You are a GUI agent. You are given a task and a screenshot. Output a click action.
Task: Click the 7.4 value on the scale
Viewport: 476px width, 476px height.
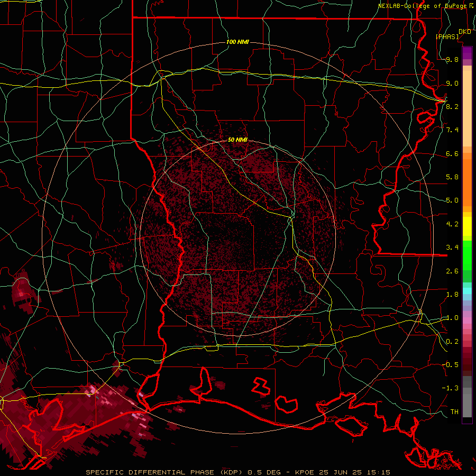pyautogui.click(x=452, y=130)
